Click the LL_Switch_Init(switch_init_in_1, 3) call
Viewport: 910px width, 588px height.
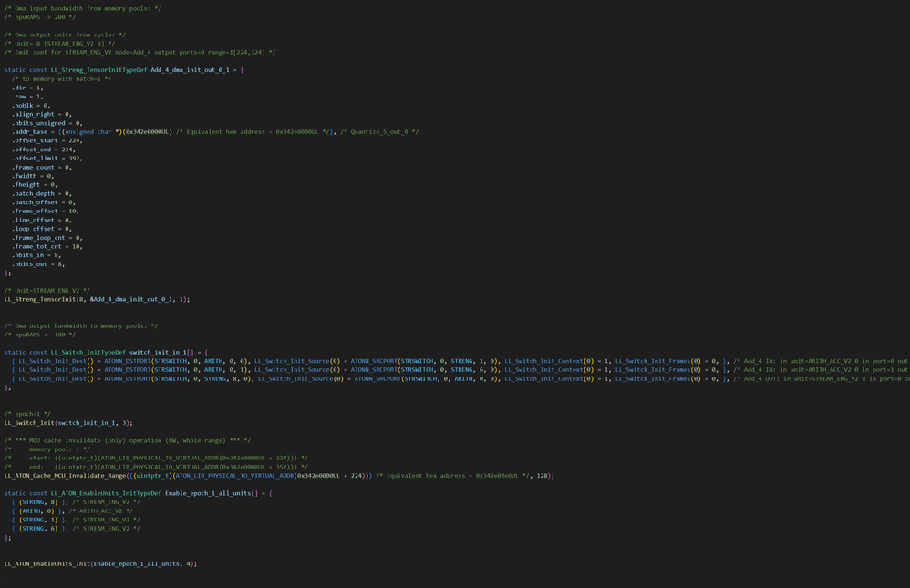(x=68, y=423)
